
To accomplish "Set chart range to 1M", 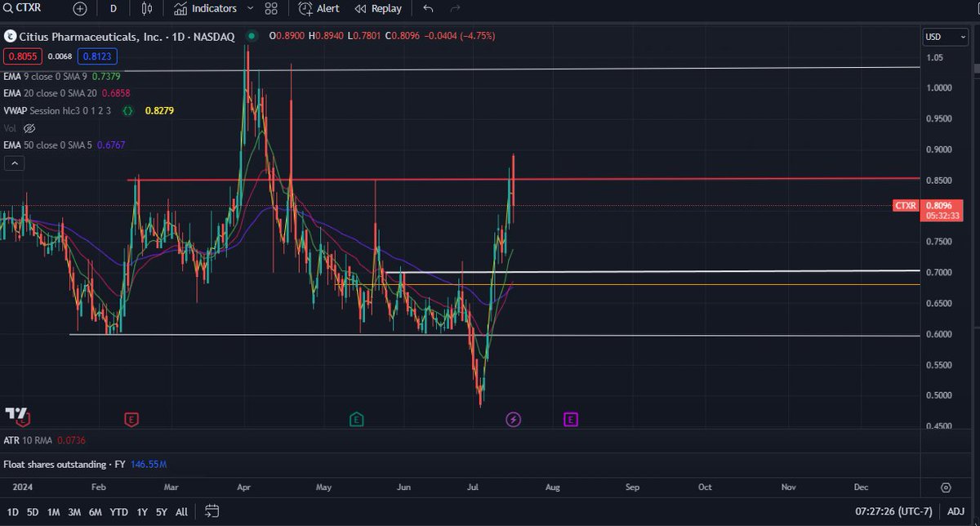I will coord(53,512).
